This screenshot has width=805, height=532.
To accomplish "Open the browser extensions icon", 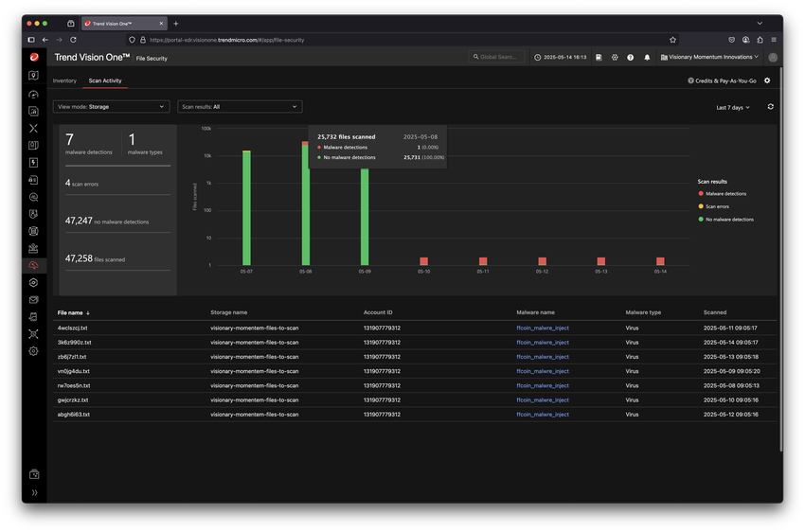I will pyautogui.click(x=760, y=40).
